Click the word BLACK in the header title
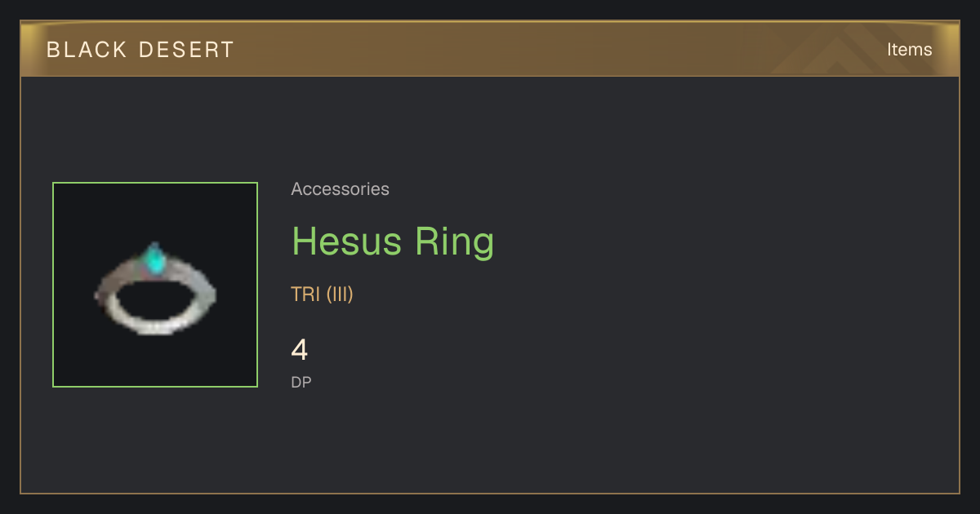Viewport: 980px width, 514px height. tap(86, 49)
